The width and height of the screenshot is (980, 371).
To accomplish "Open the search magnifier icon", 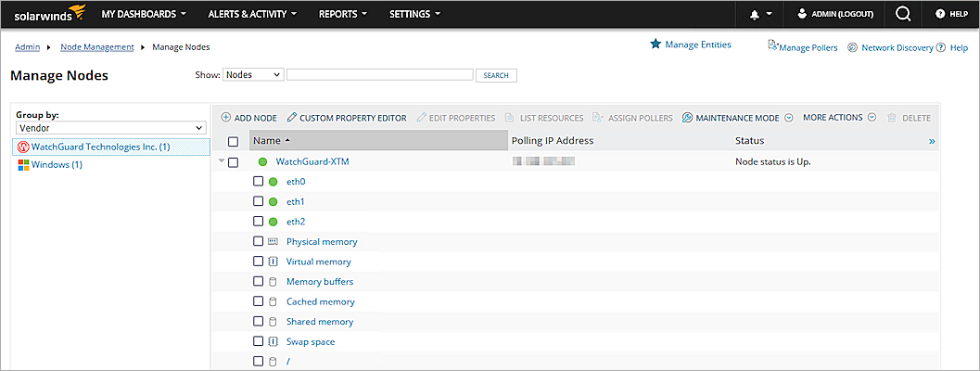I will [x=903, y=14].
